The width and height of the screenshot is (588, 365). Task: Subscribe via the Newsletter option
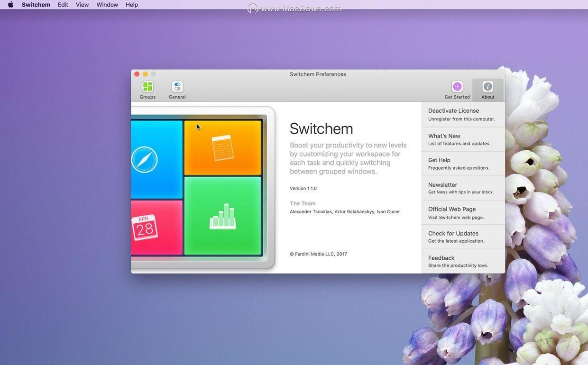[x=463, y=188]
